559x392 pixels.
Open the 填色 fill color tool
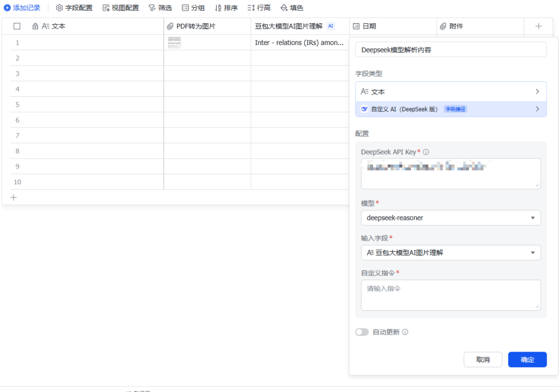tap(291, 7)
